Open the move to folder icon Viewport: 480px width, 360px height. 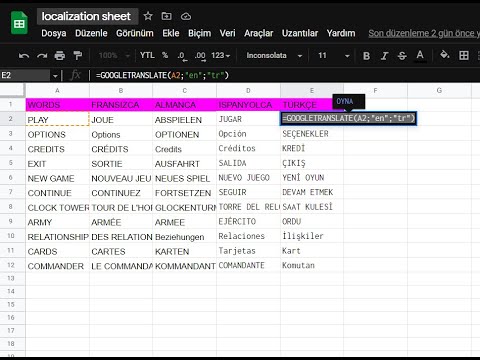[x=166, y=16]
